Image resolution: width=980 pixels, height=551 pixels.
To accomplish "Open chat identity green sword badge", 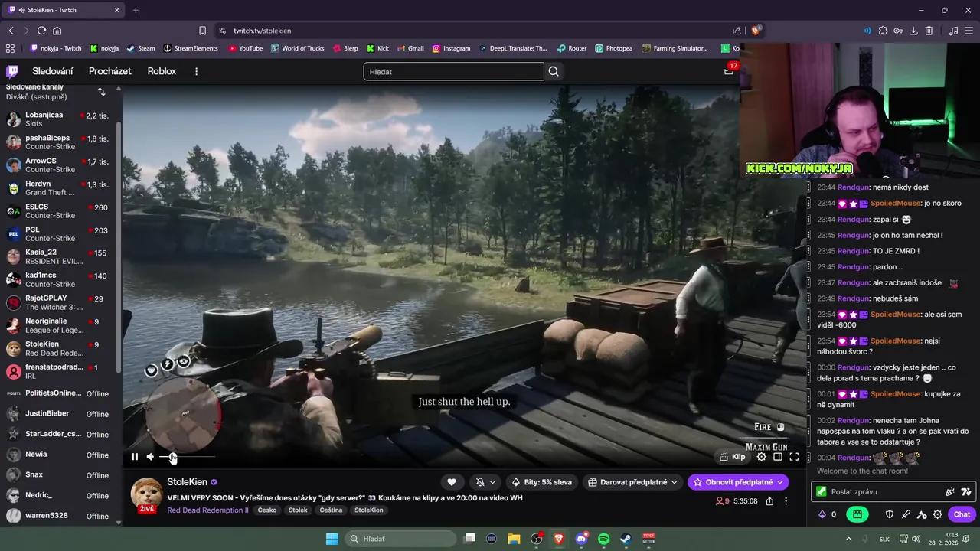I will 821,492.
